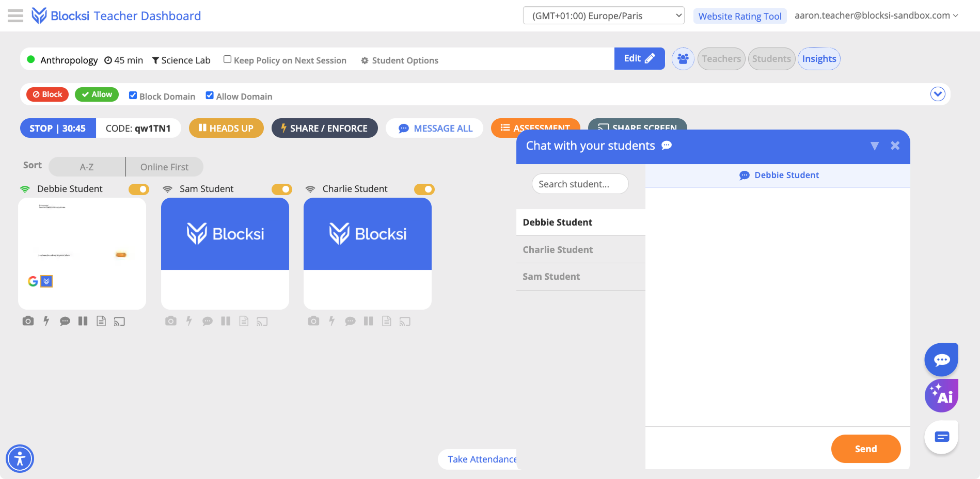The image size is (980, 479).
Task: Click chat bubble icon under Charlie Student
Action: (x=350, y=321)
